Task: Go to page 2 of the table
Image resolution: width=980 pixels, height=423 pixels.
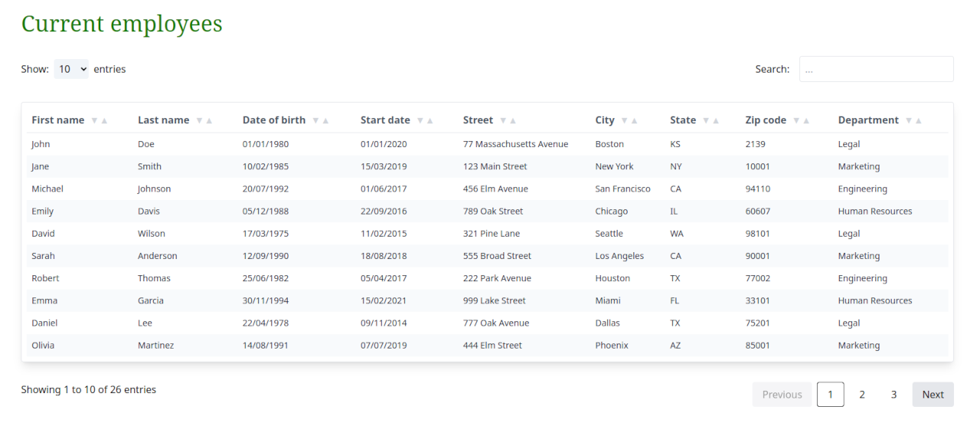Action: click(862, 395)
